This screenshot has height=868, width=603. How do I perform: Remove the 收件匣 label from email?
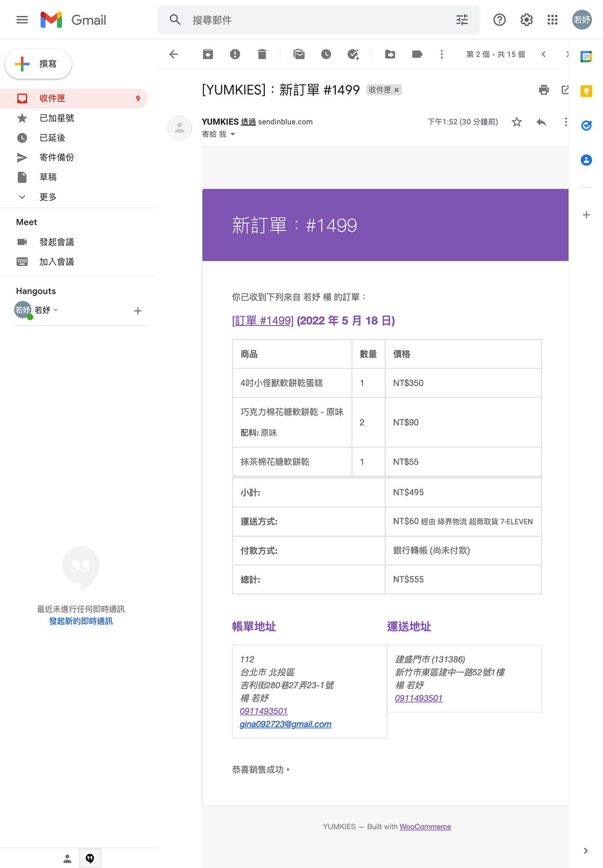pyautogui.click(x=397, y=90)
